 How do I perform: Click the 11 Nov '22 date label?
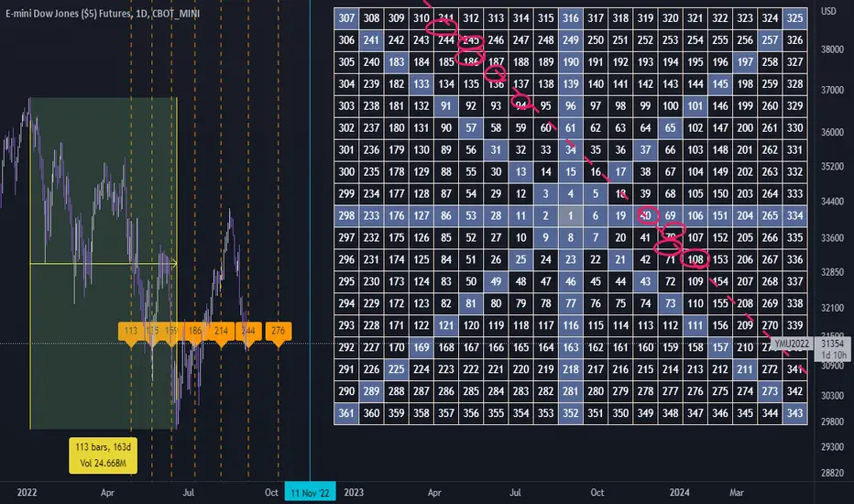[310, 493]
